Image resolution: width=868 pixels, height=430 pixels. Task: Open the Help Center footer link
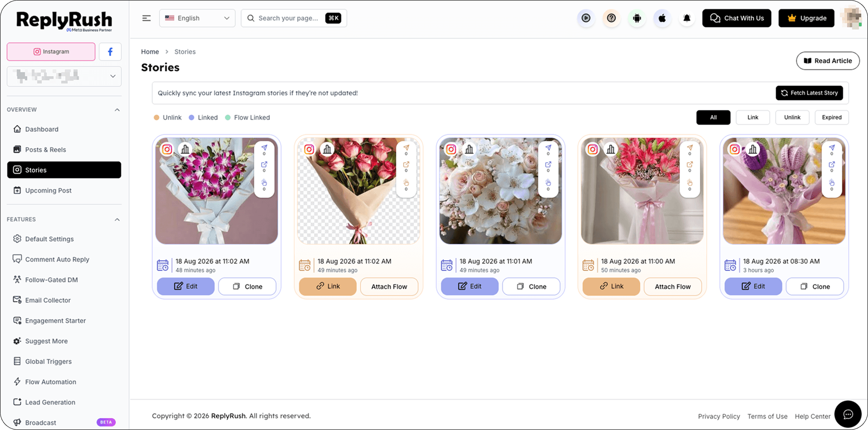coord(812,416)
